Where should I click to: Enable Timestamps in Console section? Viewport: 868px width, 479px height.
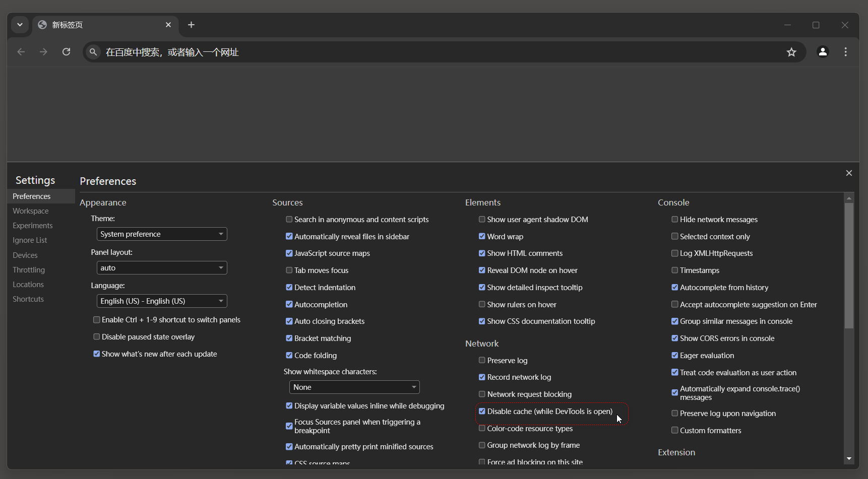tap(675, 270)
